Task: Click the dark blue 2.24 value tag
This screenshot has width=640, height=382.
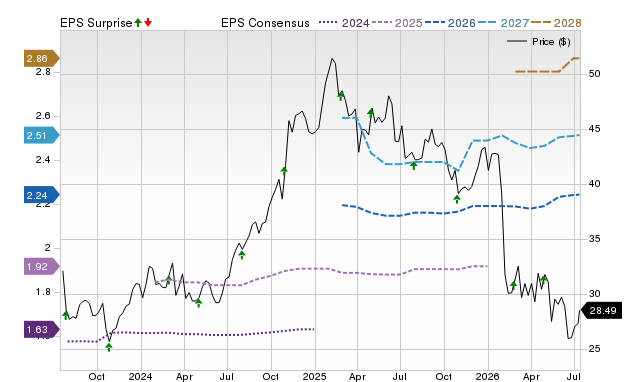Action: point(41,195)
